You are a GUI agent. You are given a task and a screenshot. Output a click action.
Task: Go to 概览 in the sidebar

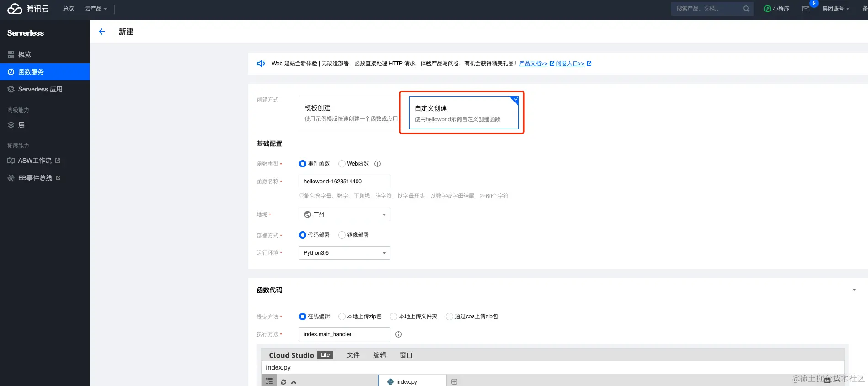(x=45, y=54)
